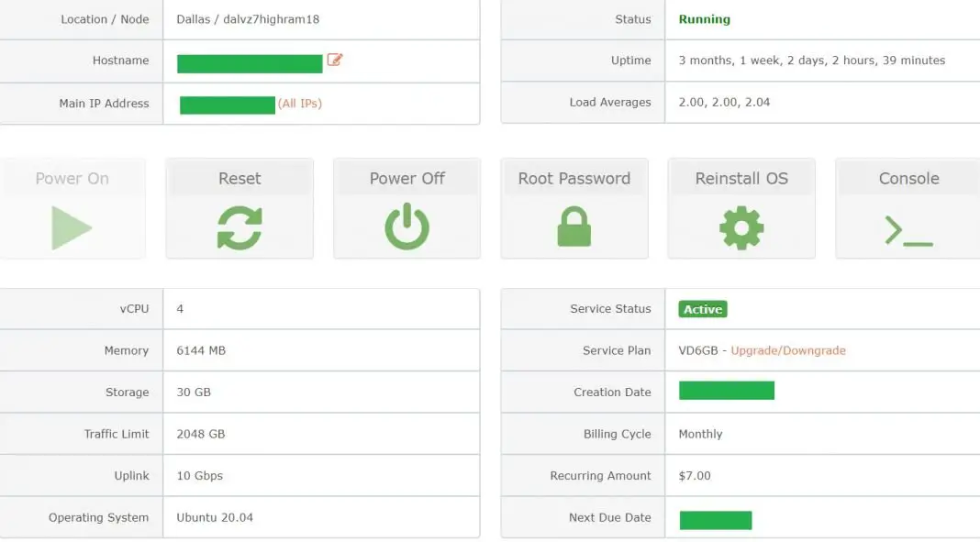Image resolution: width=980 pixels, height=542 pixels.
Task: Open the Upgrade/Downgrade link
Action: click(787, 350)
